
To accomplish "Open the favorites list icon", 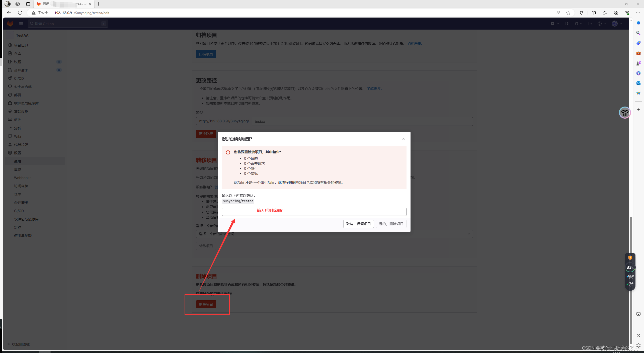I will coord(605,13).
